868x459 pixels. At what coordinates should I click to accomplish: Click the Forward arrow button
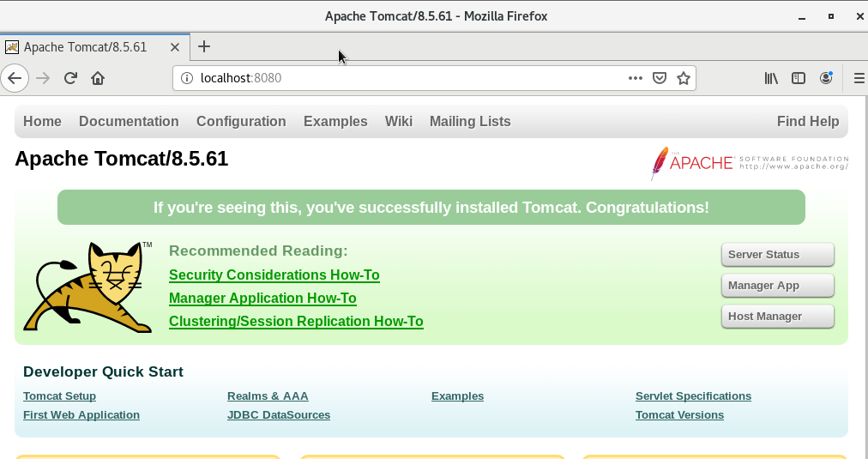pyautogui.click(x=43, y=78)
